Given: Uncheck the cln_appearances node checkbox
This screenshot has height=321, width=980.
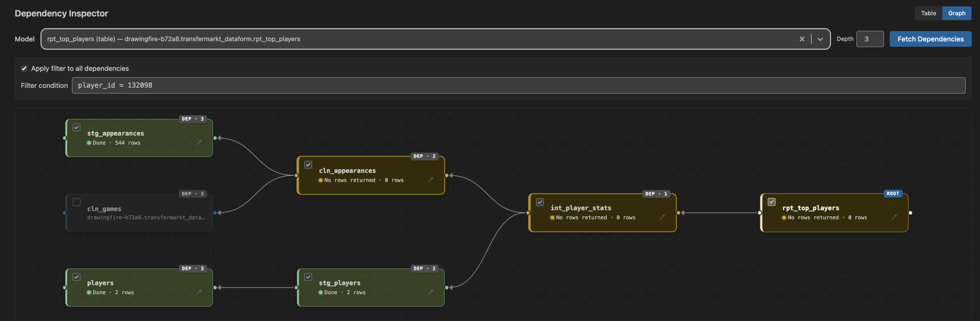Looking at the screenshot, I should click(308, 165).
